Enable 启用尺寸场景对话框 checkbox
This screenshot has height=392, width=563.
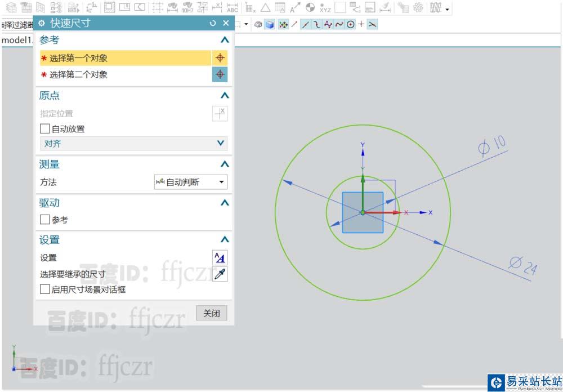click(45, 289)
